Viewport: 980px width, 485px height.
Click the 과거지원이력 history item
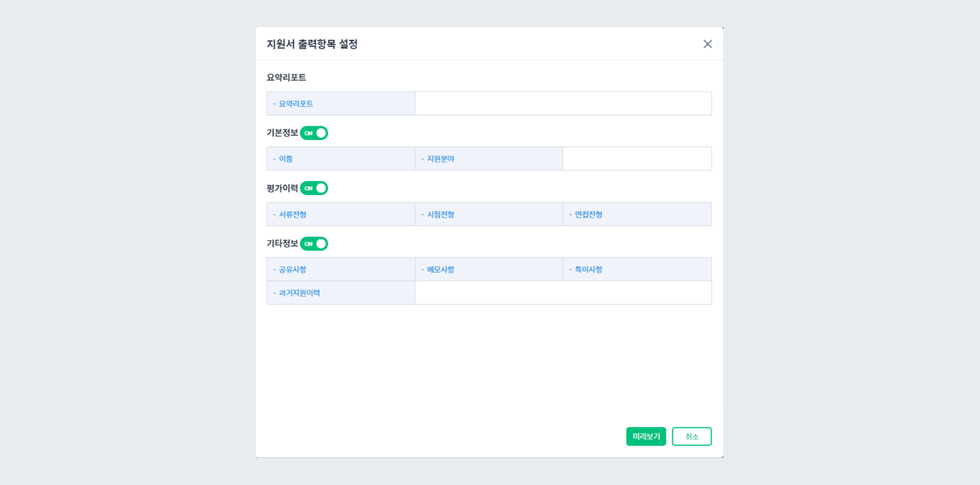[340, 293]
